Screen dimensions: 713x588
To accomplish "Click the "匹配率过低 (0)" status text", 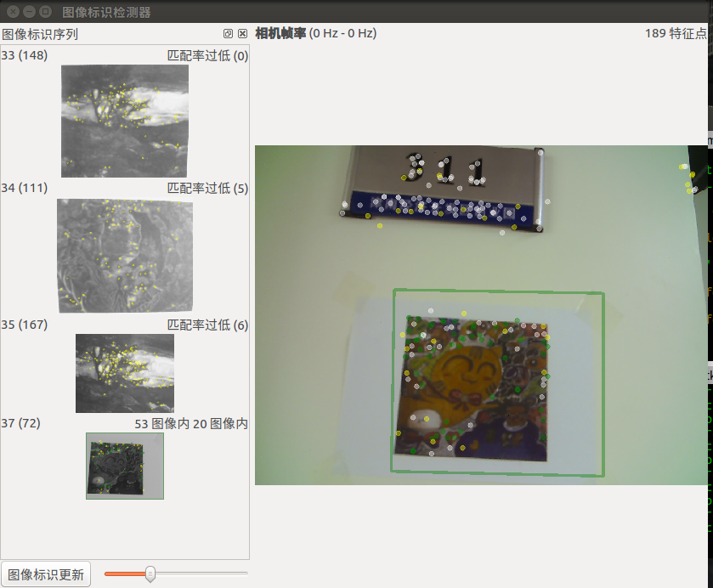I will point(207,56).
